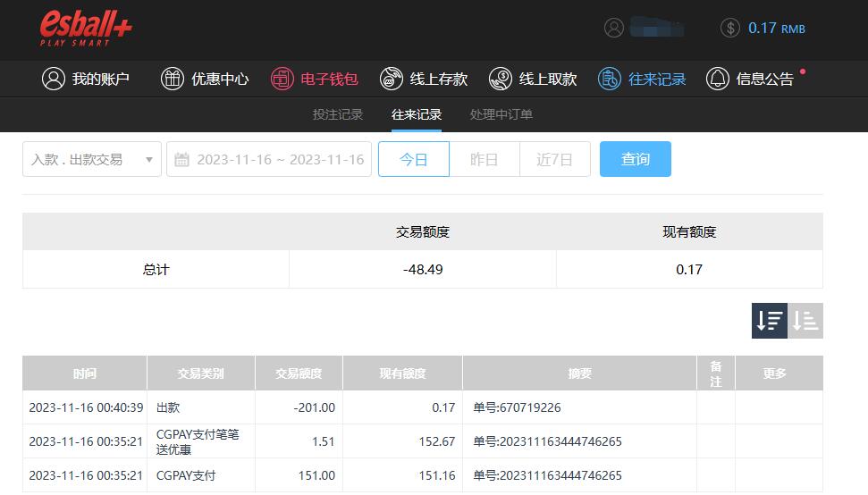The height and width of the screenshot is (495, 868).
Task: Select the 近7日 range button
Action: [x=554, y=159]
